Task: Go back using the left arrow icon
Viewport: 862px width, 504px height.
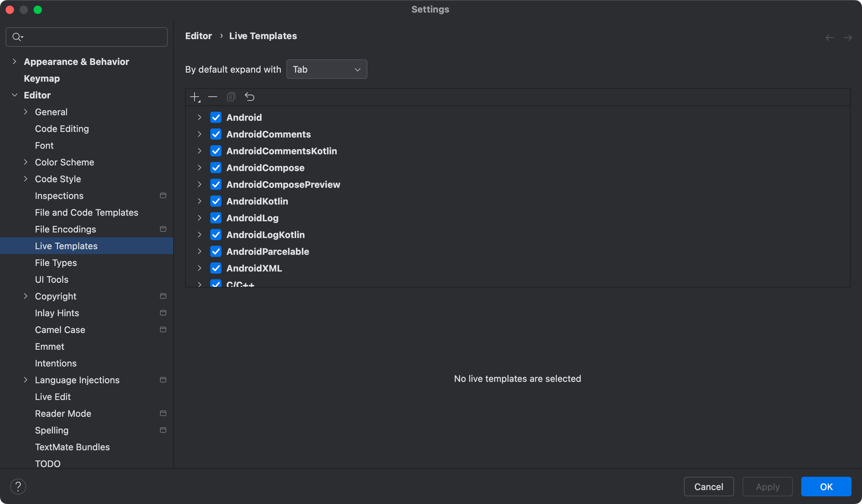Action: click(830, 38)
